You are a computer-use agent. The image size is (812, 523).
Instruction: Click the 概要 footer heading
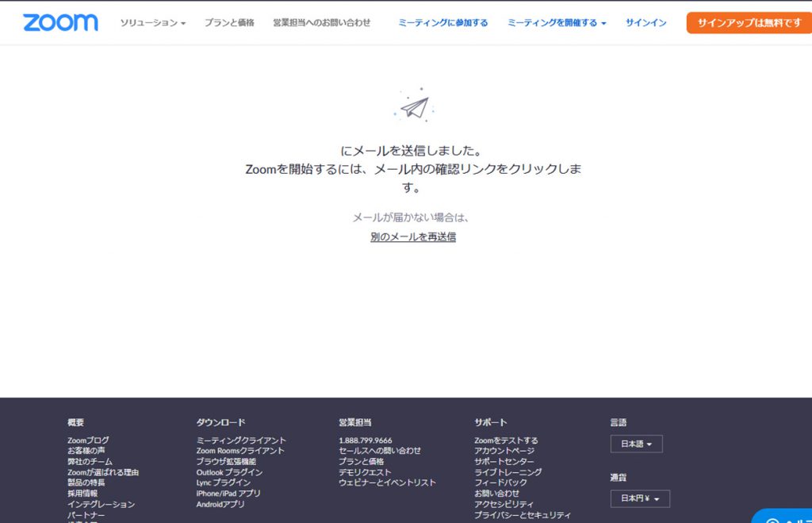tap(75, 422)
